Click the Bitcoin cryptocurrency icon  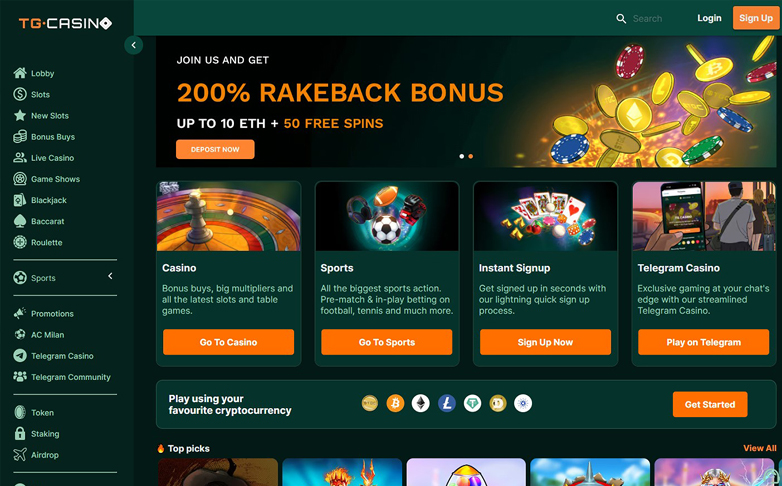[x=395, y=403]
